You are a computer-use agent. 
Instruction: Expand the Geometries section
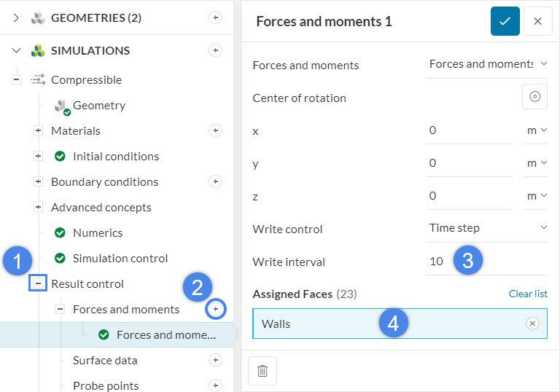click(x=17, y=18)
